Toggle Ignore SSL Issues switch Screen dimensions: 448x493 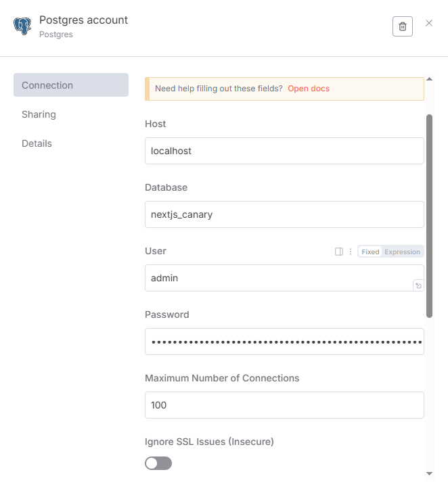(x=158, y=463)
